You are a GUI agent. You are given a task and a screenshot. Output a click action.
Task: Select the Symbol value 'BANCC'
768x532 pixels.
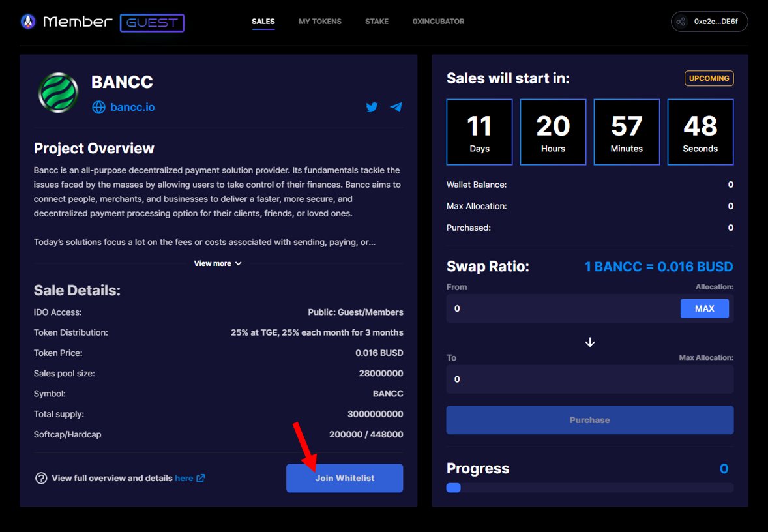point(388,394)
